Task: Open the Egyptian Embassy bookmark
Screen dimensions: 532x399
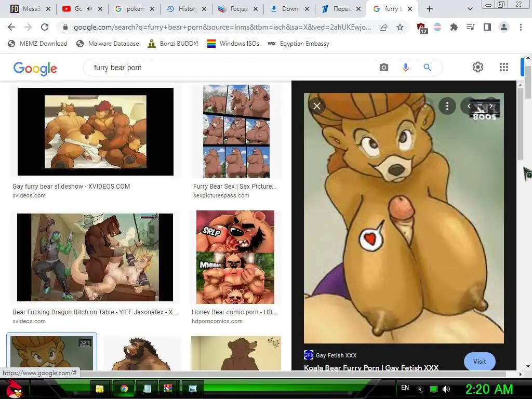Action: (x=299, y=44)
